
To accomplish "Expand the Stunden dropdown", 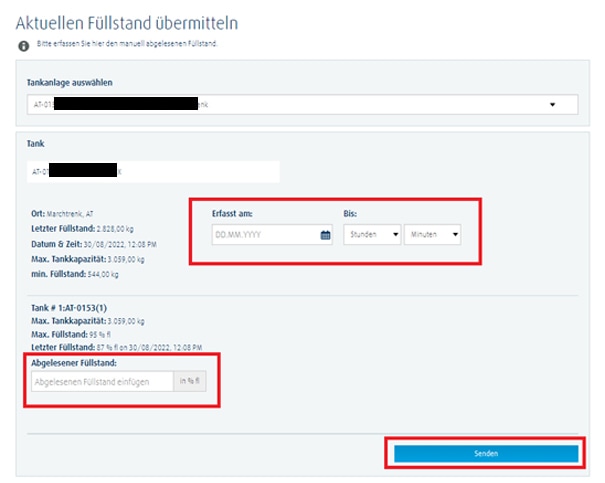I will click(372, 235).
